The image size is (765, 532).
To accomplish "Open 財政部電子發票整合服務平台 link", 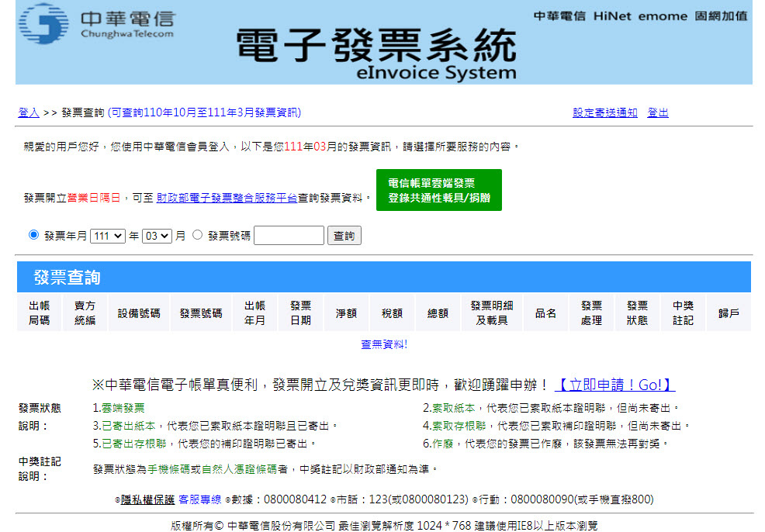I will coord(227,198).
